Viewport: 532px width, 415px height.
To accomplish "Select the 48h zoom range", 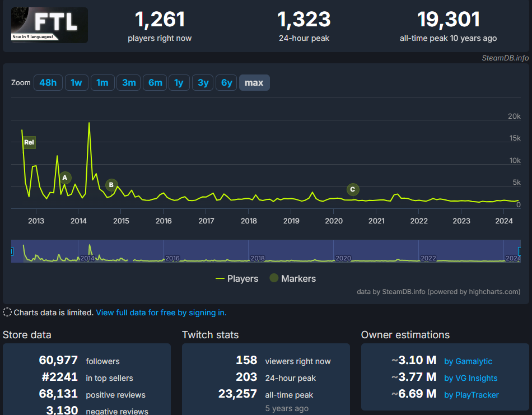I will pyautogui.click(x=48, y=83).
